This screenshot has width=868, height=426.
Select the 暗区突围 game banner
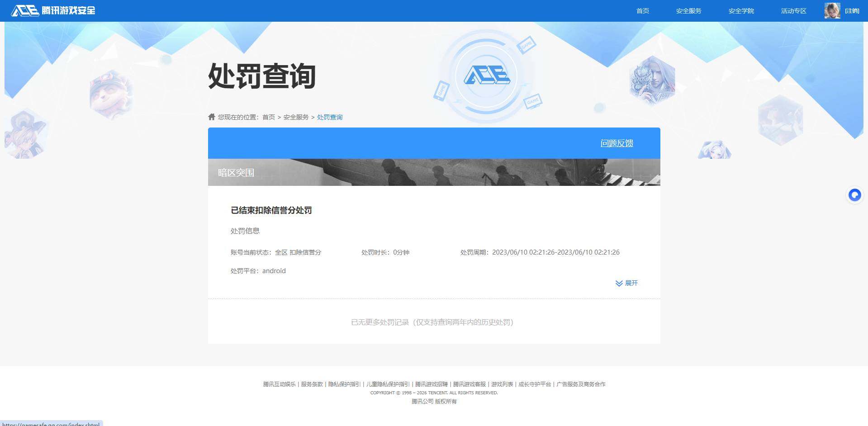pyautogui.click(x=434, y=172)
